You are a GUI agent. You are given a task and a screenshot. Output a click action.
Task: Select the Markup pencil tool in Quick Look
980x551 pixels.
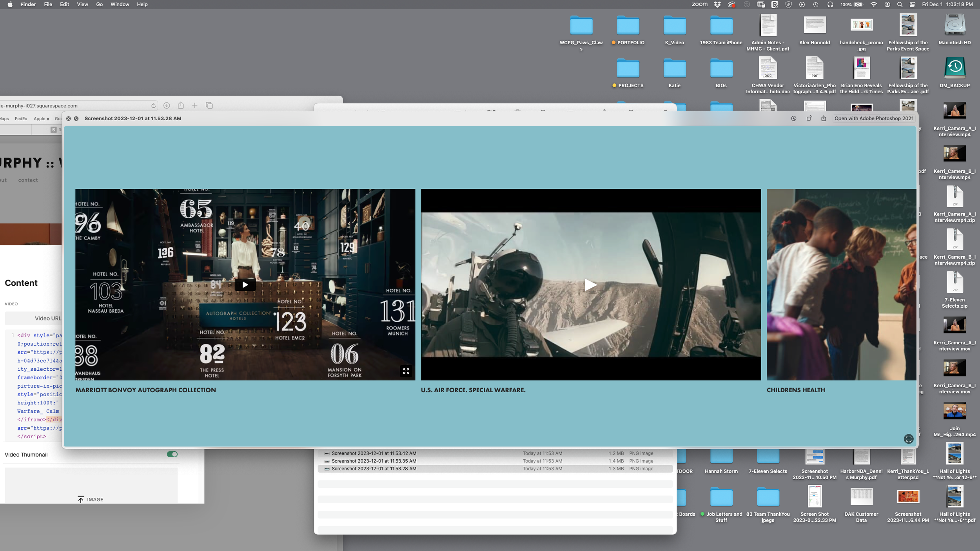[794, 118]
